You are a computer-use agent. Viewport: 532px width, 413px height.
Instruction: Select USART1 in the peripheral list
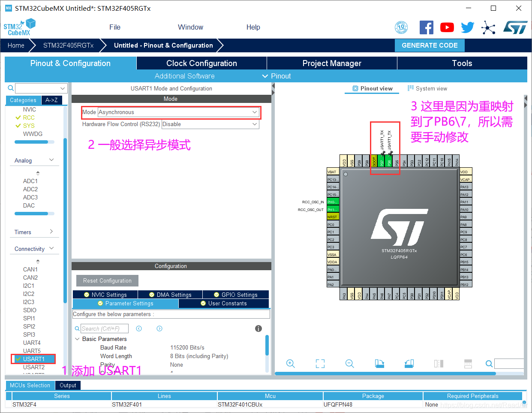point(33,359)
